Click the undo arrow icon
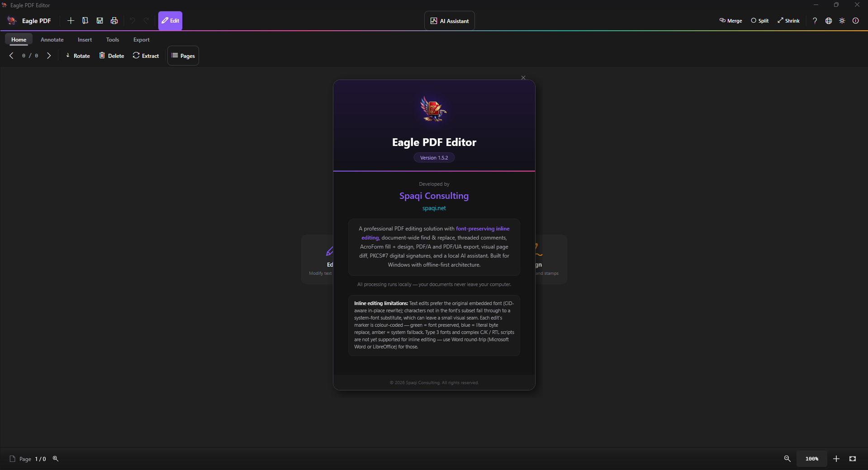The width and height of the screenshot is (868, 470). point(133,21)
